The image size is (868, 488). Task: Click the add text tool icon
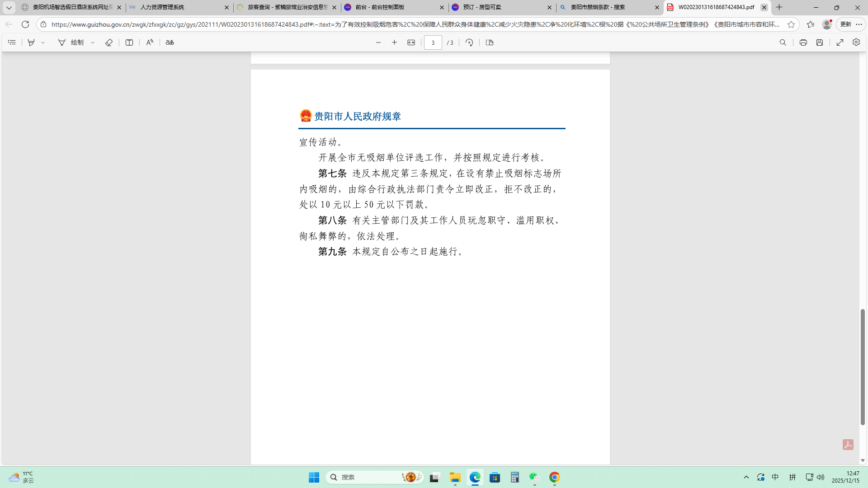click(x=129, y=42)
